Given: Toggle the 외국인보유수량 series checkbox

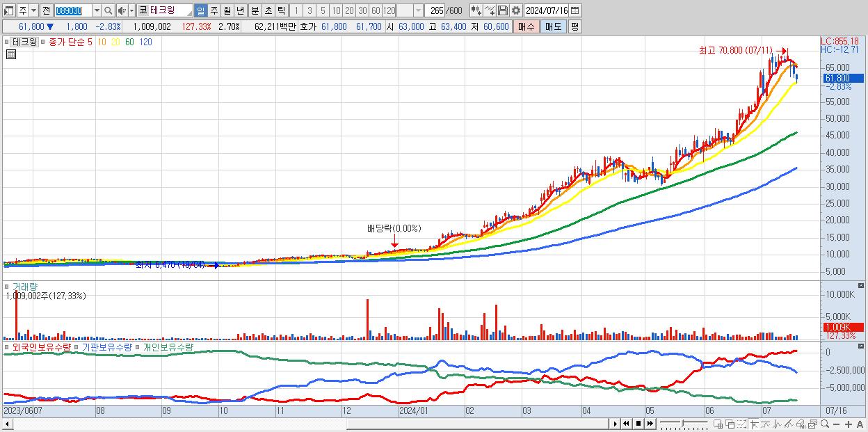Looking at the screenshot, I should pyautogui.click(x=7, y=346).
